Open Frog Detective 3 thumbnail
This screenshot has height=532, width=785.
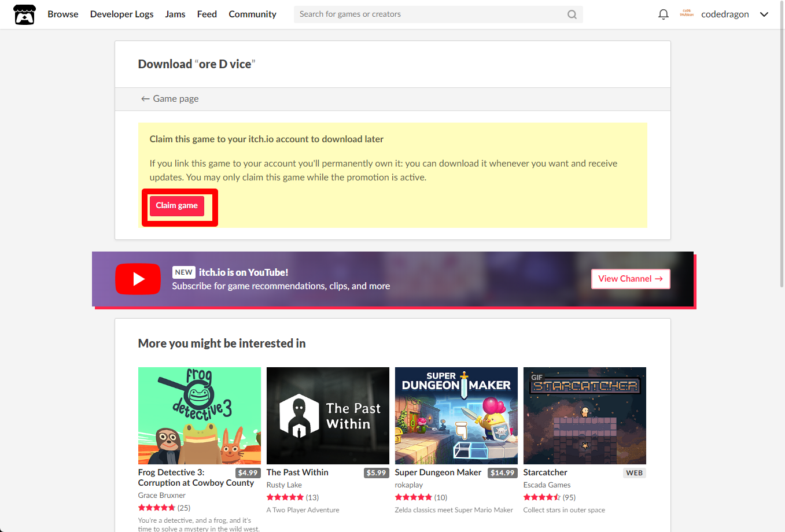point(200,416)
